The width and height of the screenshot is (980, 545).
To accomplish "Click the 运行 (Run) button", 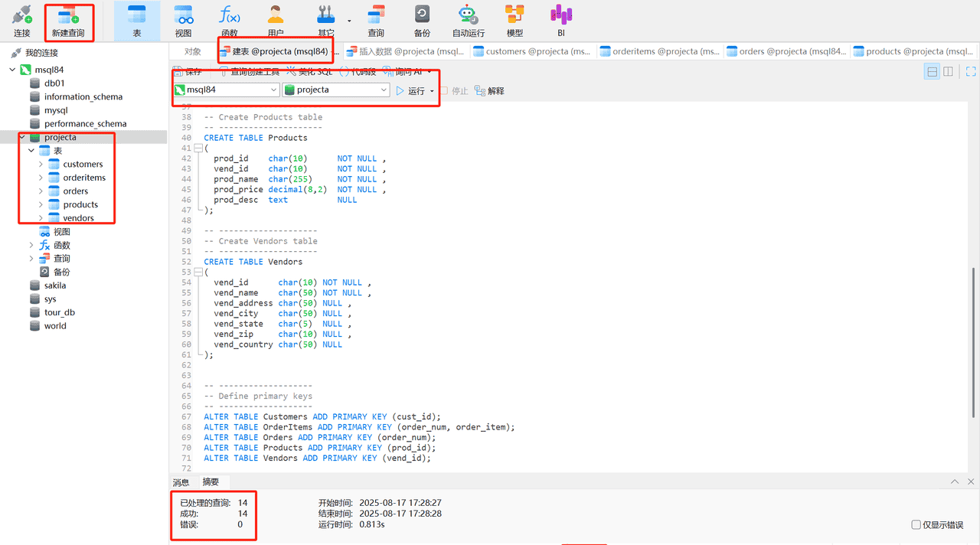I will (x=410, y=91).
